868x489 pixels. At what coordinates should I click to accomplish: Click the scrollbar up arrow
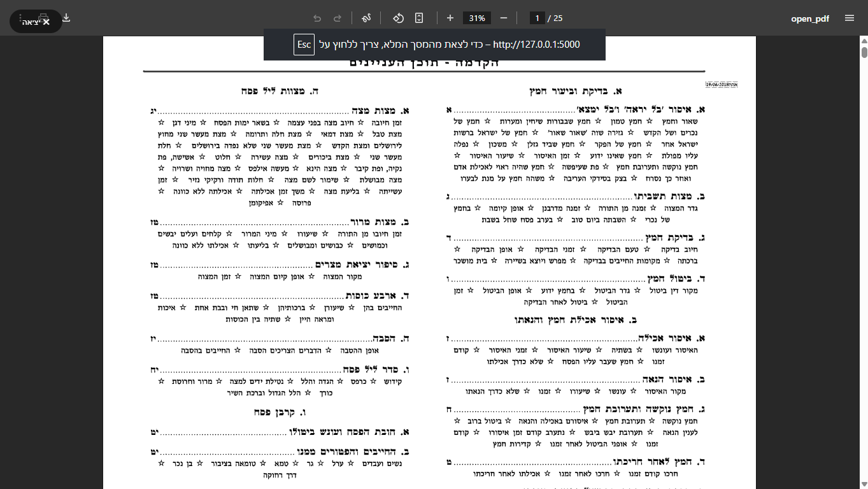coord(864,40)
